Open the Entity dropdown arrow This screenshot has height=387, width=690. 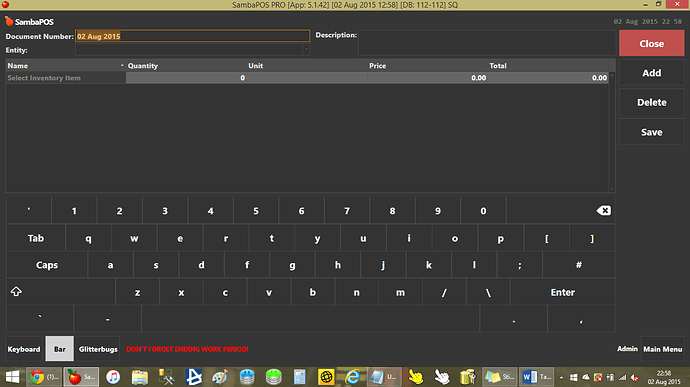(306, 50)
